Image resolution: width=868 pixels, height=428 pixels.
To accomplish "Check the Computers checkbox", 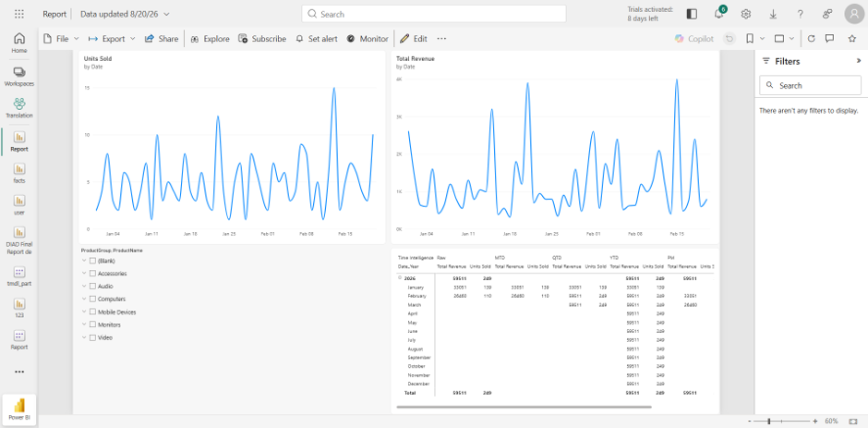I will [x=93, y=299].
